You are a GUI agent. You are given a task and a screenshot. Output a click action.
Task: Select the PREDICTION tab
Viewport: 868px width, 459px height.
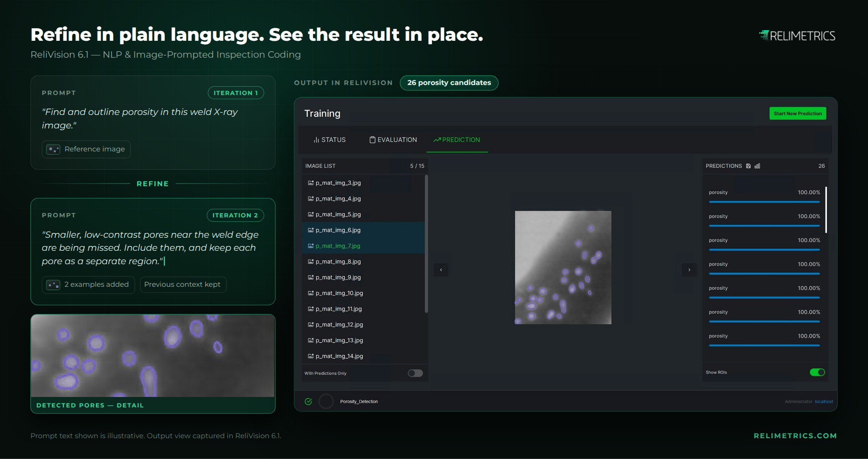point(457,140)
